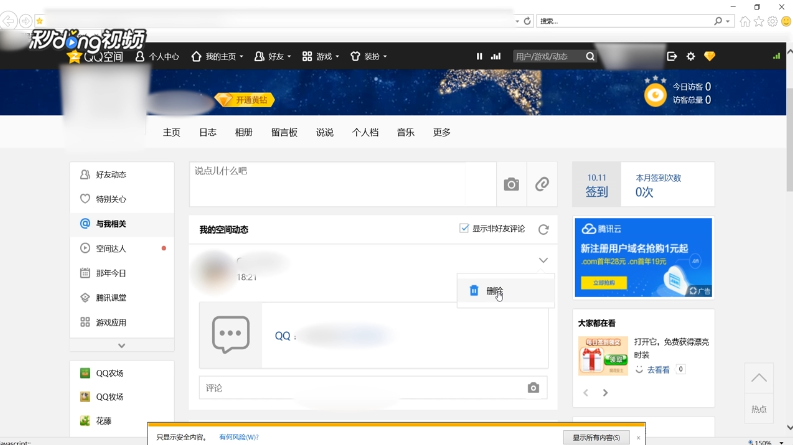
Task: Open the address bar dropdown arrow
Action: [x=517, y=21]
